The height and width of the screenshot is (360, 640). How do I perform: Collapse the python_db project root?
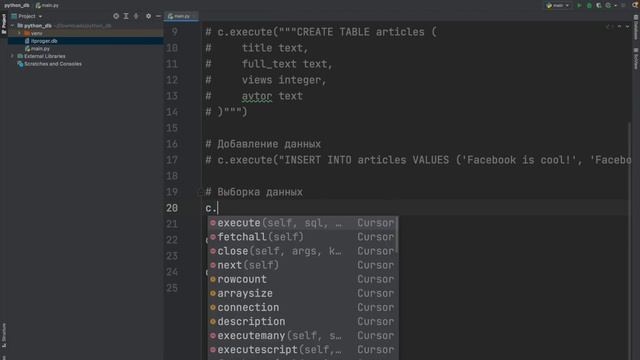[x=12, y=25]
